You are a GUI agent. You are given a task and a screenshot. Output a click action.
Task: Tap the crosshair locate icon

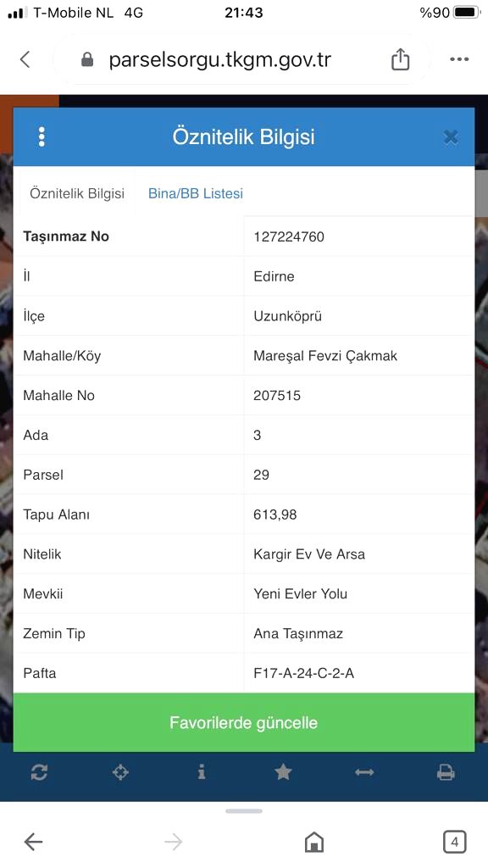click(x=120, y=771)
